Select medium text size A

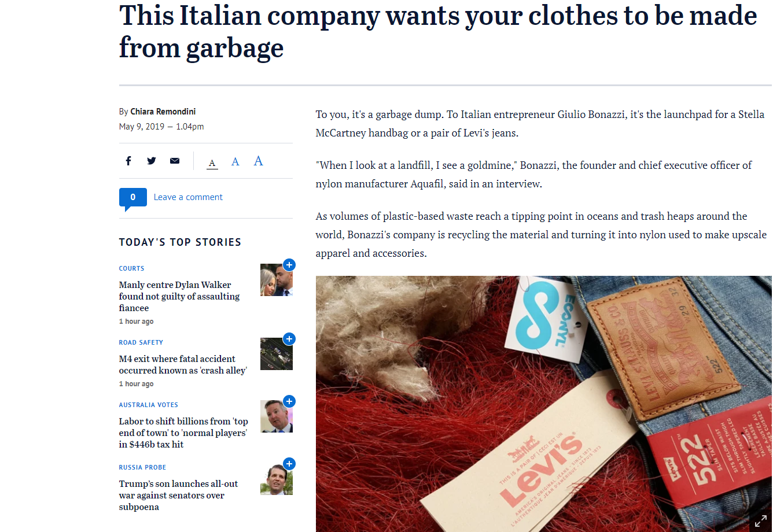click(x=235, y=162)
